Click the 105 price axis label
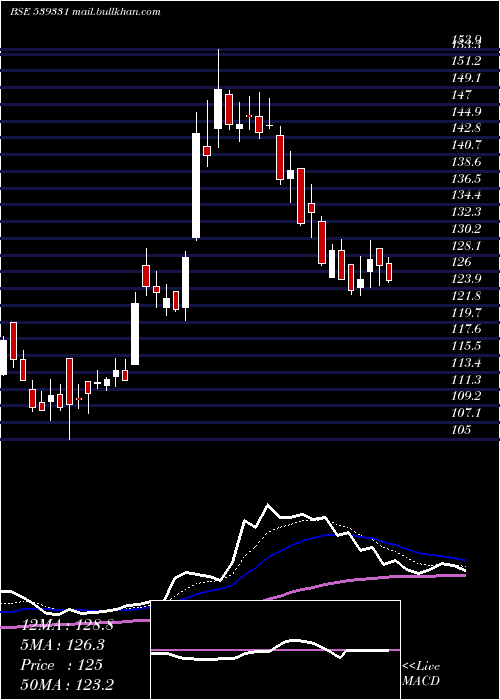The width and height of the screenshot is (500, 700). (462, 429)
